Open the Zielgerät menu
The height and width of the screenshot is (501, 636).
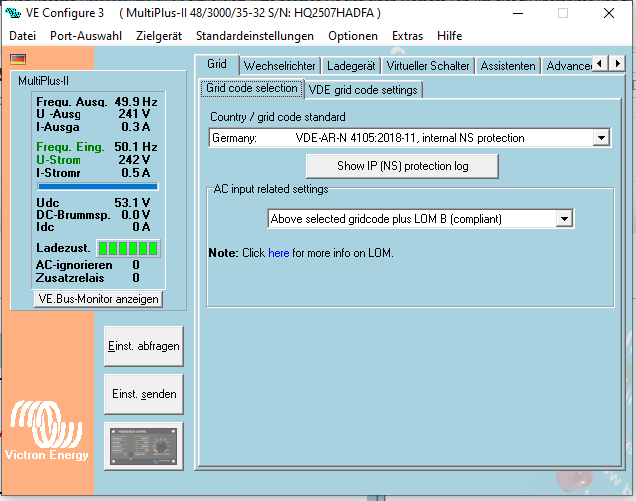[x=159, y=36]
